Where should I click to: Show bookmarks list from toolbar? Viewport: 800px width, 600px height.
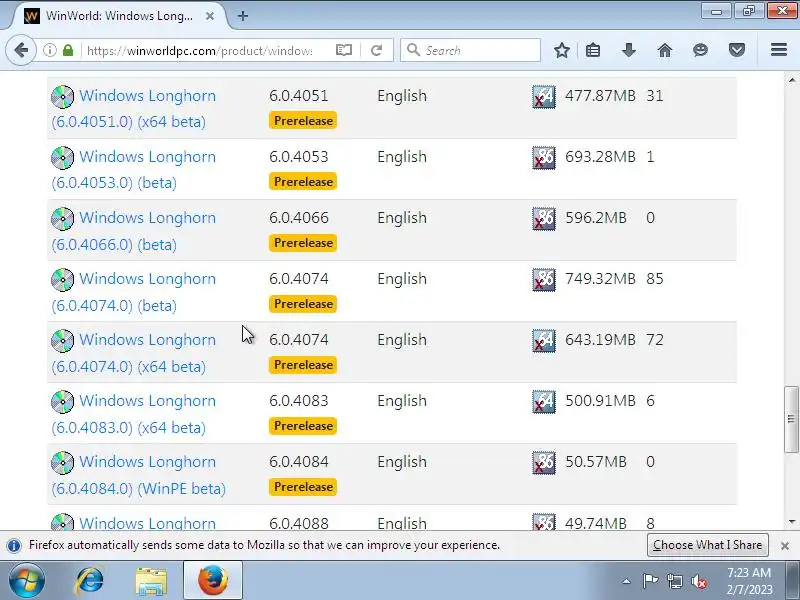[593, 50]
